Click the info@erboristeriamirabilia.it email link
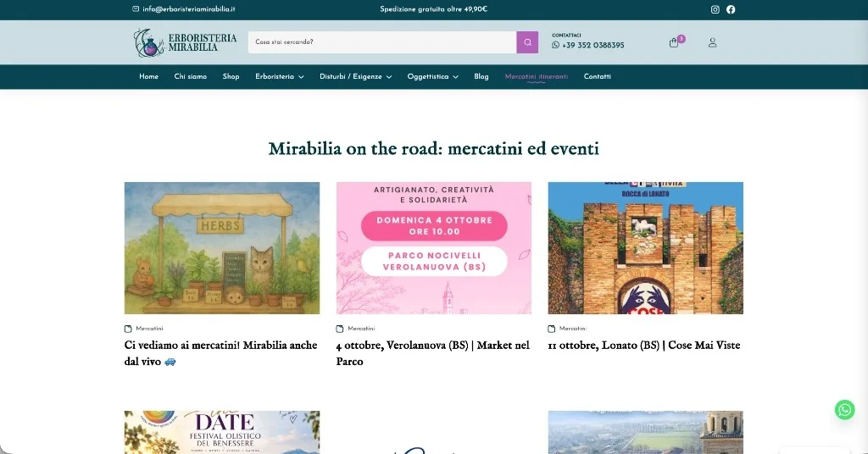This screenshot has width=868, height=454. click(x=189, y=8)
